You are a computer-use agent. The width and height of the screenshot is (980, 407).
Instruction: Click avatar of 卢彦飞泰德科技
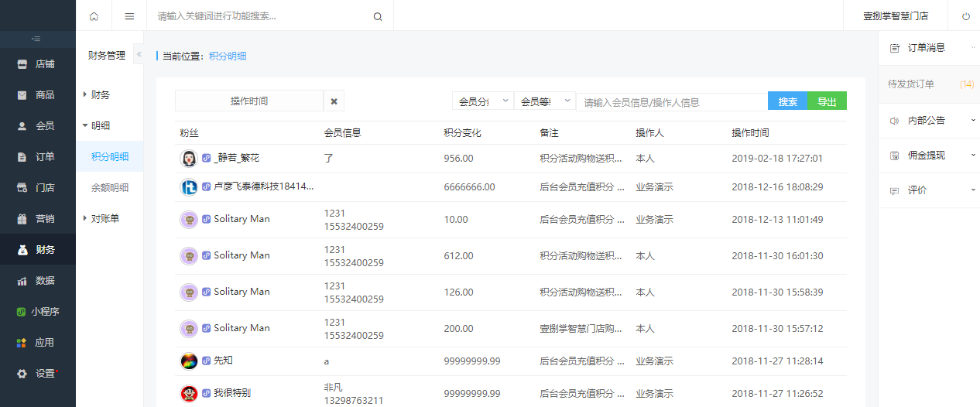point(189,186)
